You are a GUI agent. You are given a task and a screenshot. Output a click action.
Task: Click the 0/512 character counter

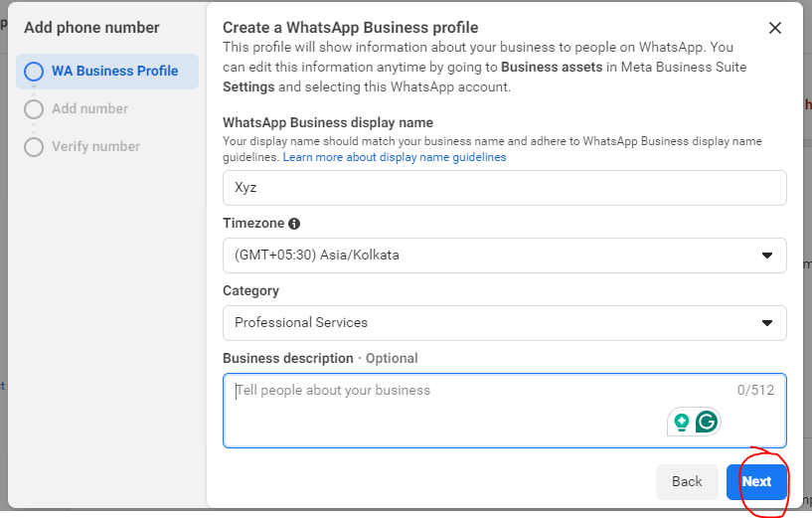click(755, 390)
